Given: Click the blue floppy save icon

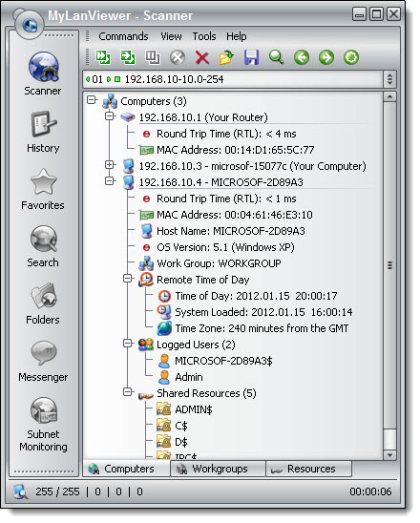Looking at the screenshot, I should tap(252, 57).
